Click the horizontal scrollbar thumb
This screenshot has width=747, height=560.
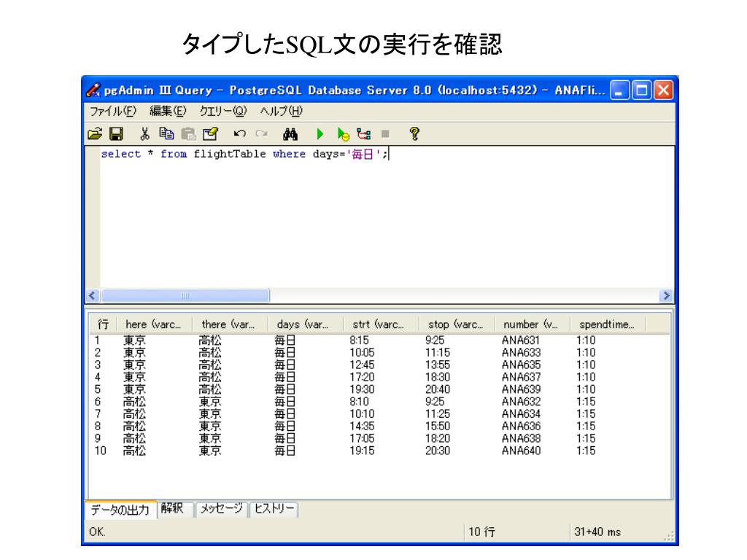click(185, 296)
